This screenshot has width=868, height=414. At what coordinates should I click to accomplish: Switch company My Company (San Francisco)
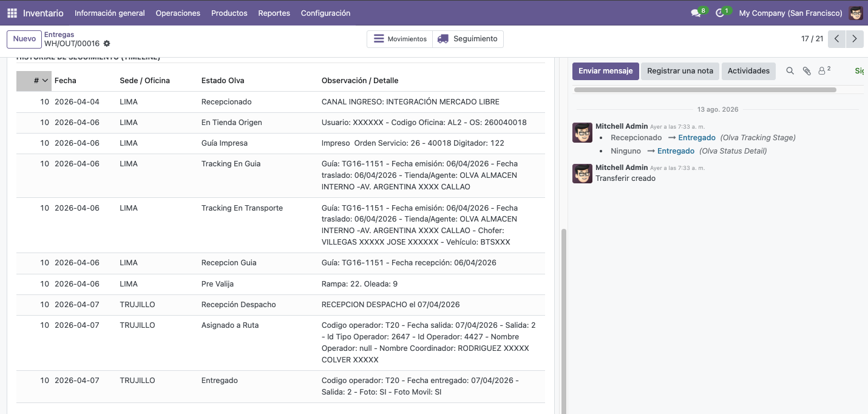[x=790, y=13]
